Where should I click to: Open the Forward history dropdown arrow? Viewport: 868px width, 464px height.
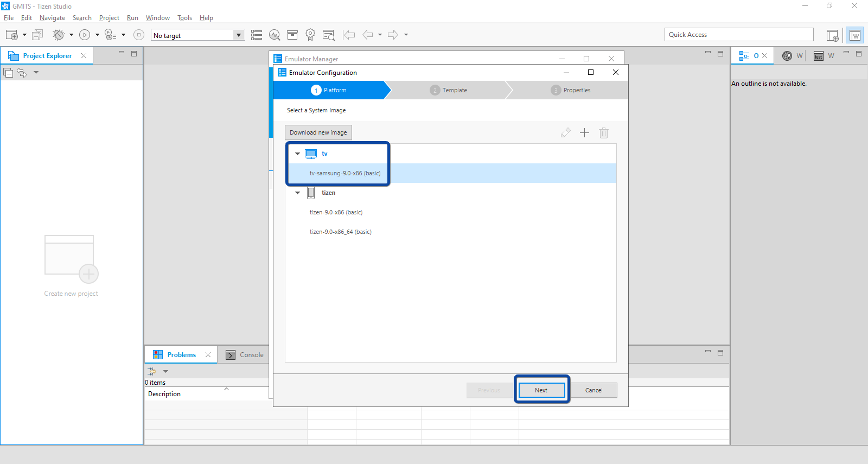[406, 35]
